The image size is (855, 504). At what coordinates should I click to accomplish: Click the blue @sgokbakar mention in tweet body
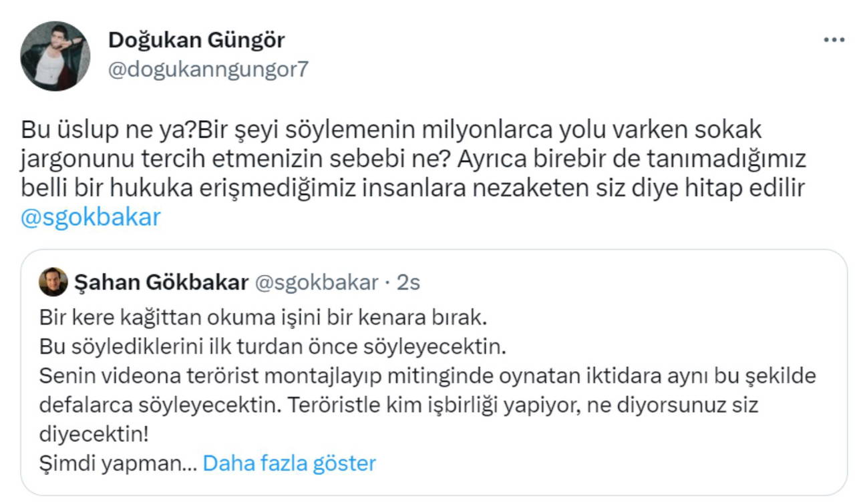click(x=91, y=218)
